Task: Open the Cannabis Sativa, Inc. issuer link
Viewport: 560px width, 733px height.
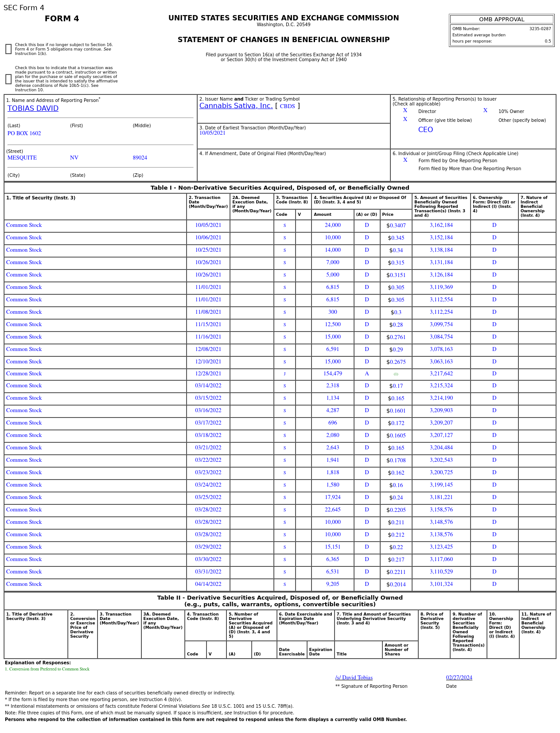Action: pyautogui.click(x=236, y=106)
